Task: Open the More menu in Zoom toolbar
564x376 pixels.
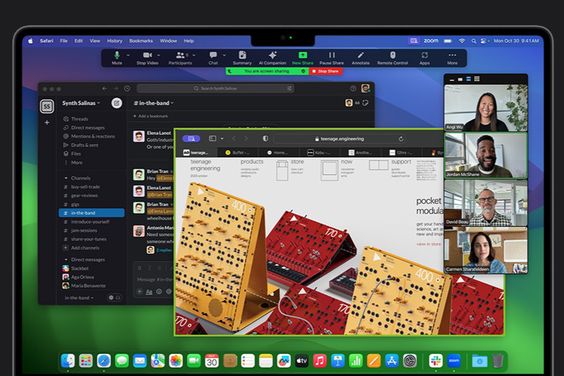Action: click(x=452, y=58)
